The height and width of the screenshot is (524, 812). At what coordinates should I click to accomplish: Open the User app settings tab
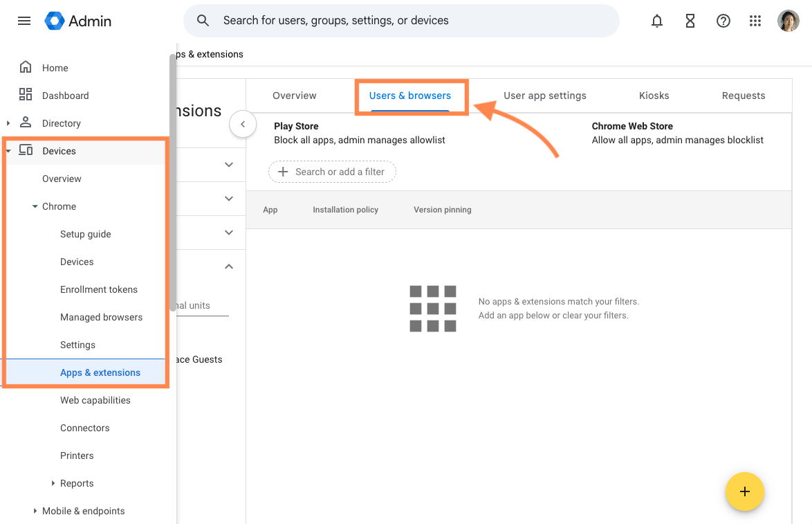(x=545, y=96)
